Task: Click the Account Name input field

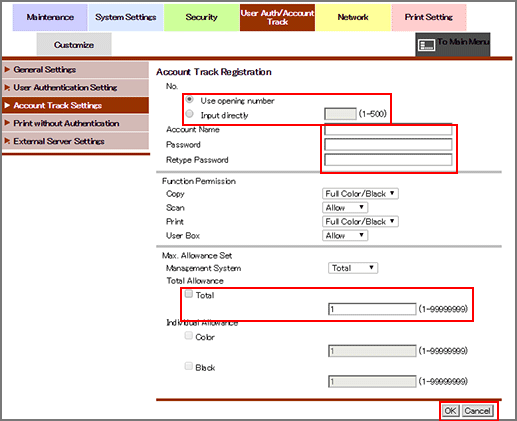Action: [388, 130]
